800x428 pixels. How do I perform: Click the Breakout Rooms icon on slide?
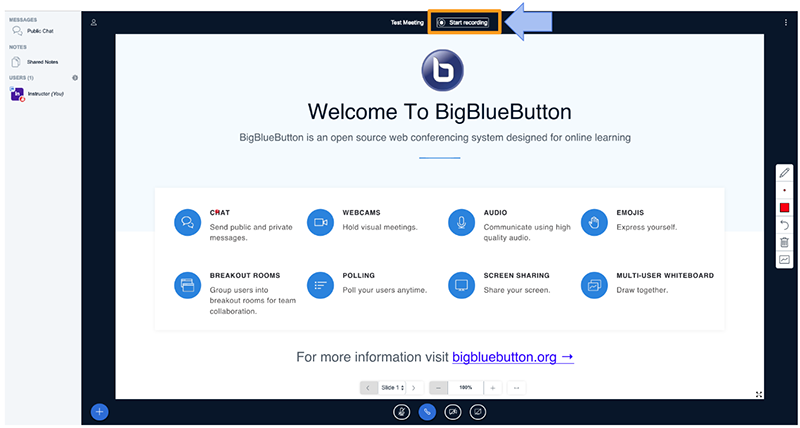point(187,285)
